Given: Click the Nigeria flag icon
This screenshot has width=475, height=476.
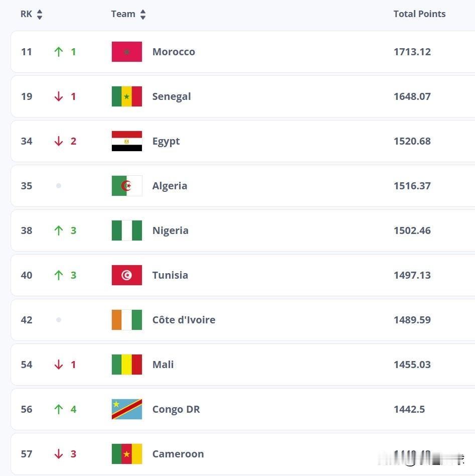Looking at the screenshot, I should [x=126, y=230].
